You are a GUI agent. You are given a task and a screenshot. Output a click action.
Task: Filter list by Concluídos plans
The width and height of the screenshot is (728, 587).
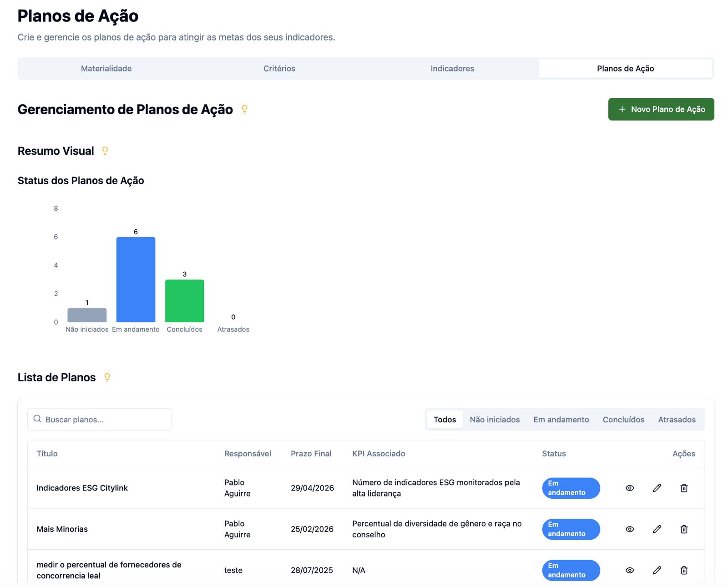623,420
